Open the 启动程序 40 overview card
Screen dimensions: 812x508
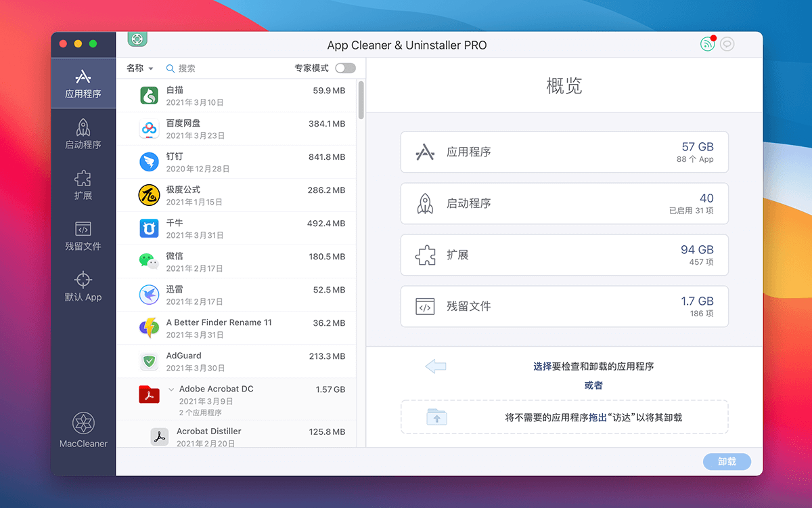click(x=564, y=204)
